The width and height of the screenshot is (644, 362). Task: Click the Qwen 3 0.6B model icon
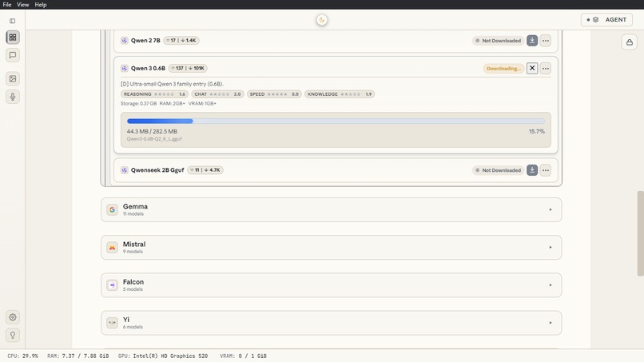[x=124, y=68]
